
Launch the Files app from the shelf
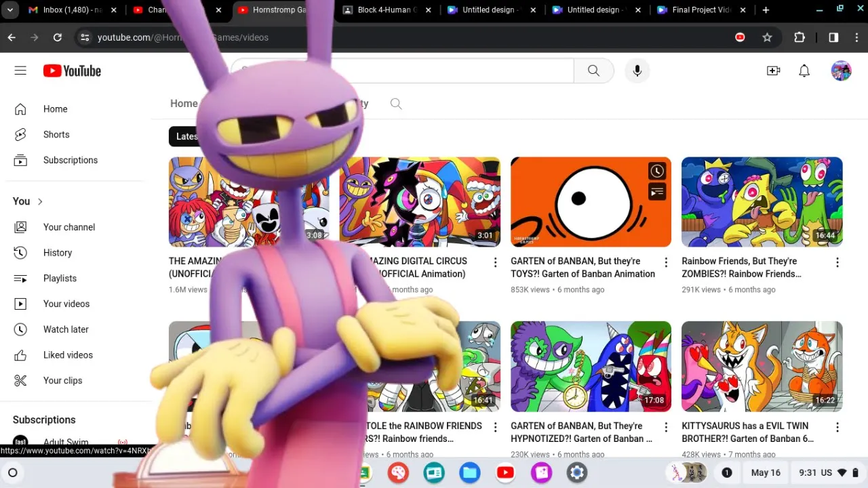click(x=469, y=472)
